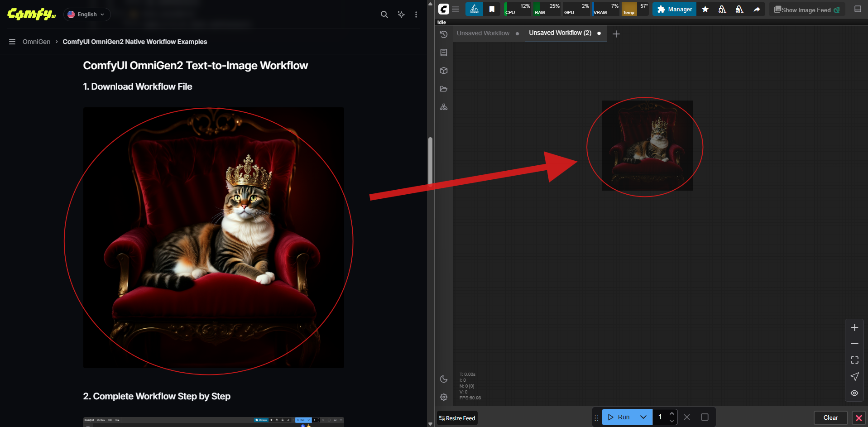Click the share arrow icon
Image resolution: width=868 pixels, height=427 pixels.
pyautogui.click(x=757, y=9)
